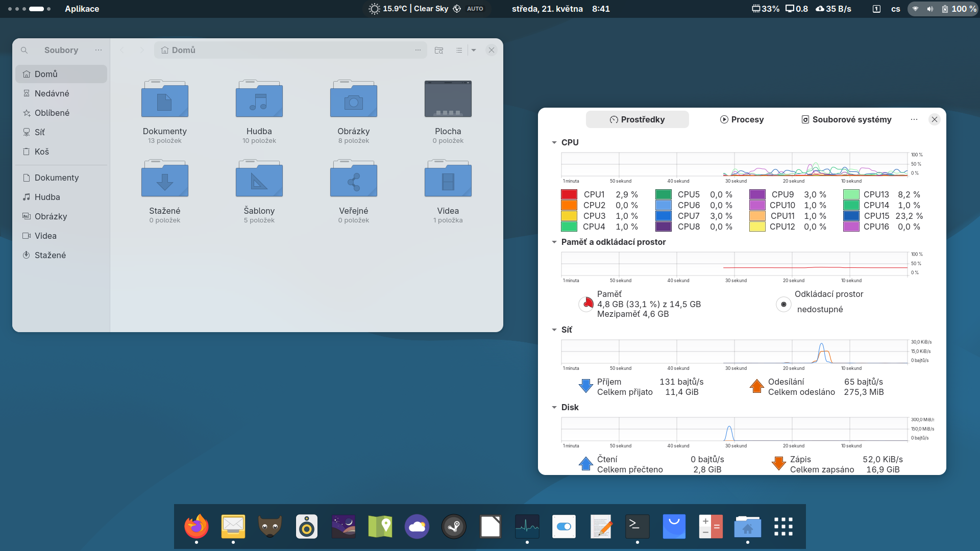This screenshot has height=551, width=980.
Task: Select Domů in the sidebar
Action: click(61, 74)
